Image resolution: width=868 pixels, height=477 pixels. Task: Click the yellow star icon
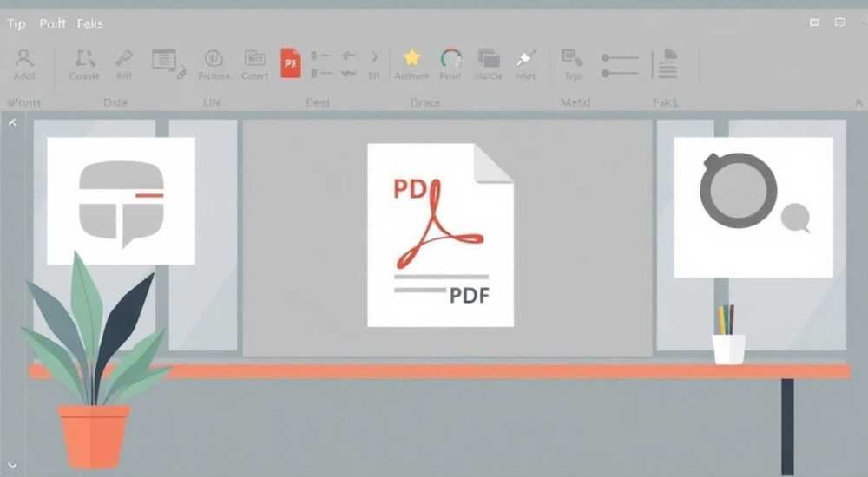coord(411,57)
